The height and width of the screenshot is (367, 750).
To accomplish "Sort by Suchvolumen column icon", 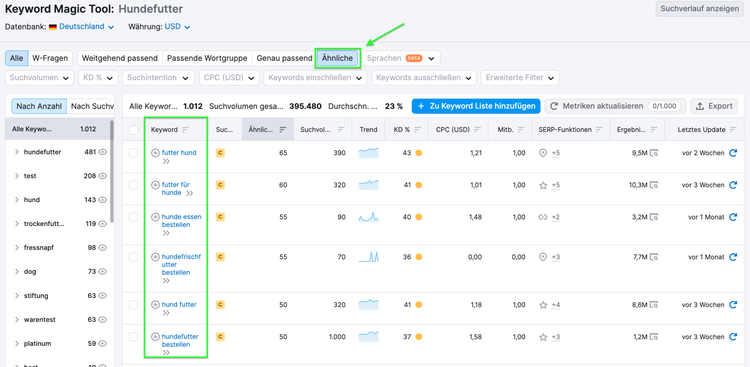I will tap(341, 130).
